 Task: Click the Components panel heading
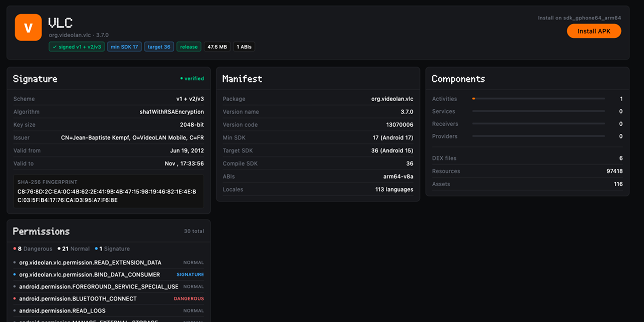458,79
